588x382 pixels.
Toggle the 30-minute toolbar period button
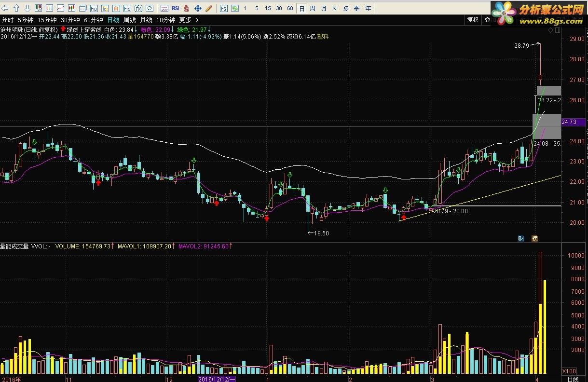point(279,8)
